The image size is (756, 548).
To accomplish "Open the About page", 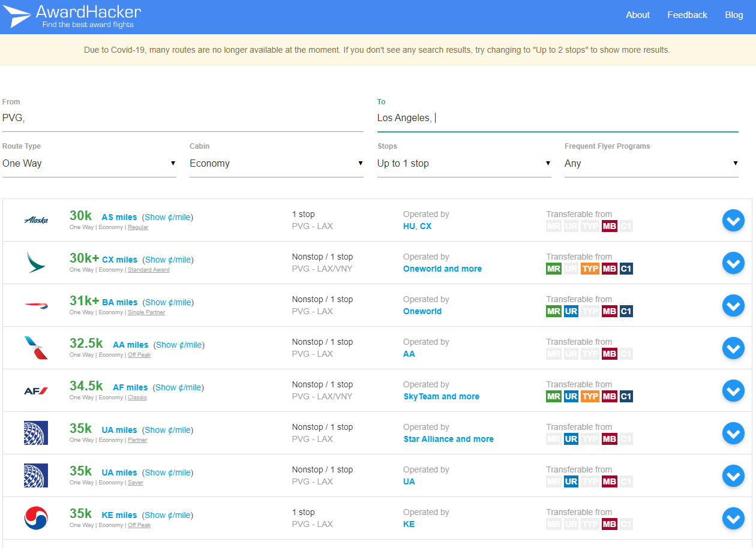I will tap(638, 15).
